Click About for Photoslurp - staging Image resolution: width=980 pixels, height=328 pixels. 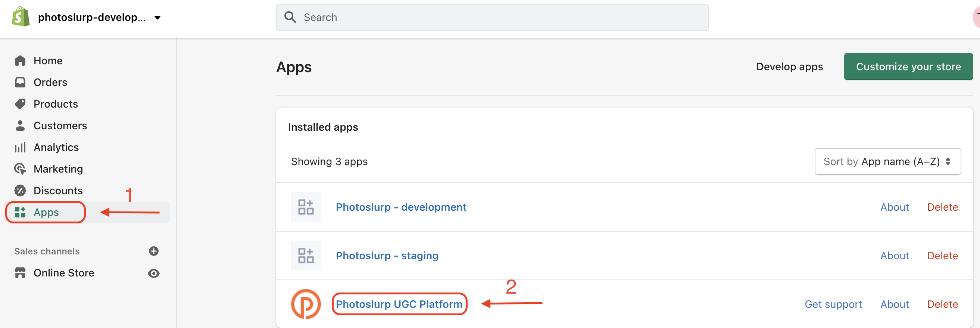895,256
